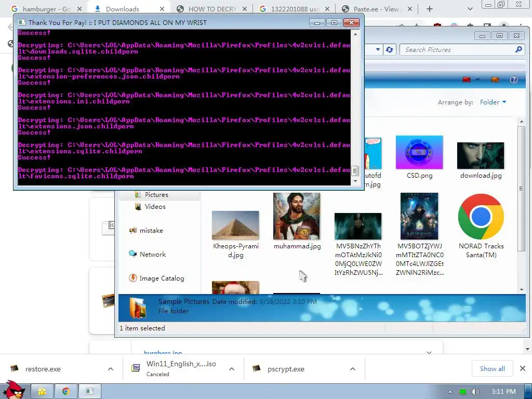This screenshot has height=399, width=532.
Task: Click the console scrollbar thumb
Action: (355, 171)
